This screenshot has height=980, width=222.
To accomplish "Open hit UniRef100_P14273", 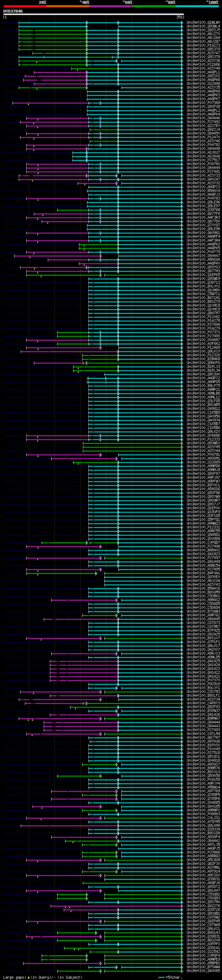I will click(203, 45).
